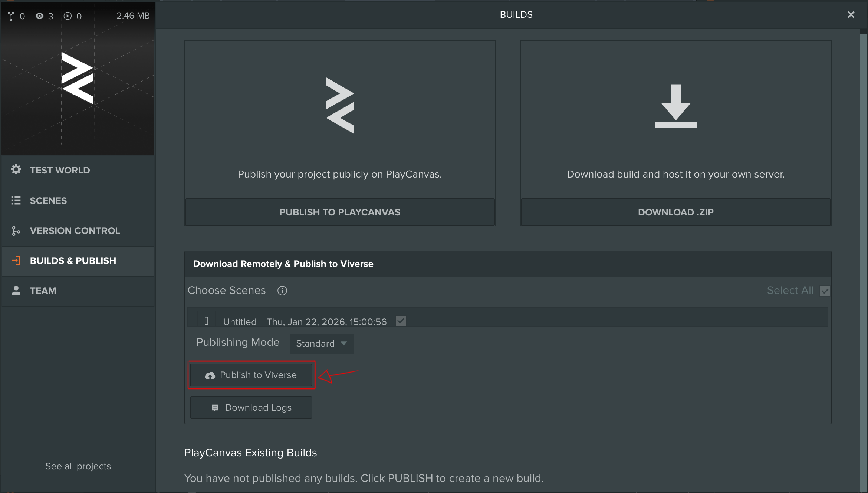This screenshot has width=868, height=493.
Task: Uncheck the Untitled scene checkbox
Action: point(401,321)
